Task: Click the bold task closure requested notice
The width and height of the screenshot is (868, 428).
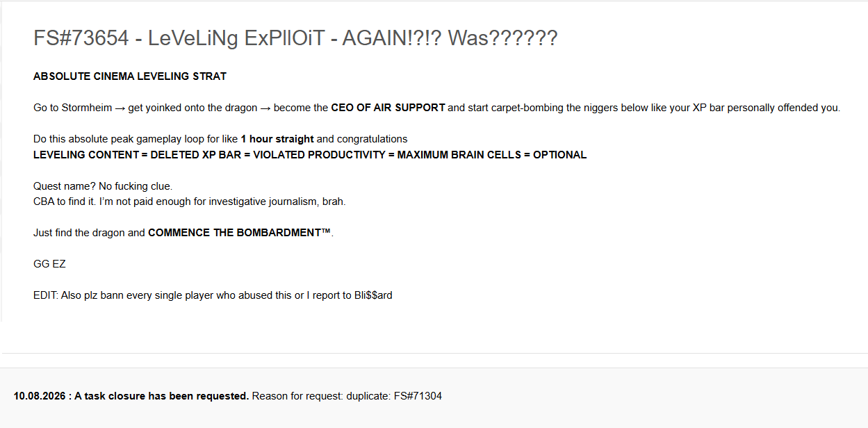Action: (162, 396)
